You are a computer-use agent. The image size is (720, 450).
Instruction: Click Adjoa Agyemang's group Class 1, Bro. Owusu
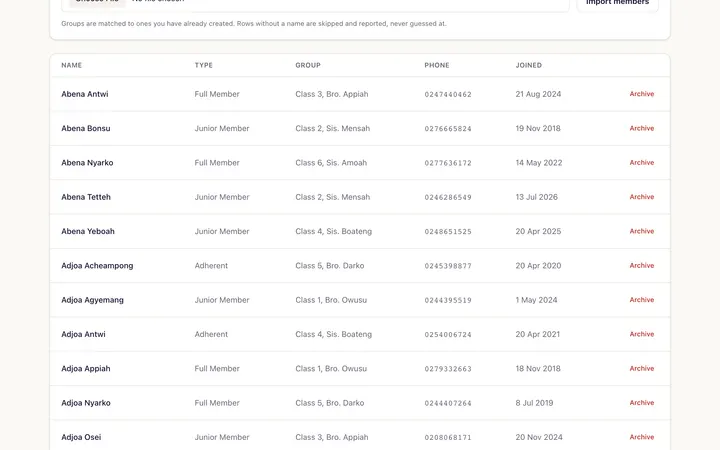click(331, 300)
